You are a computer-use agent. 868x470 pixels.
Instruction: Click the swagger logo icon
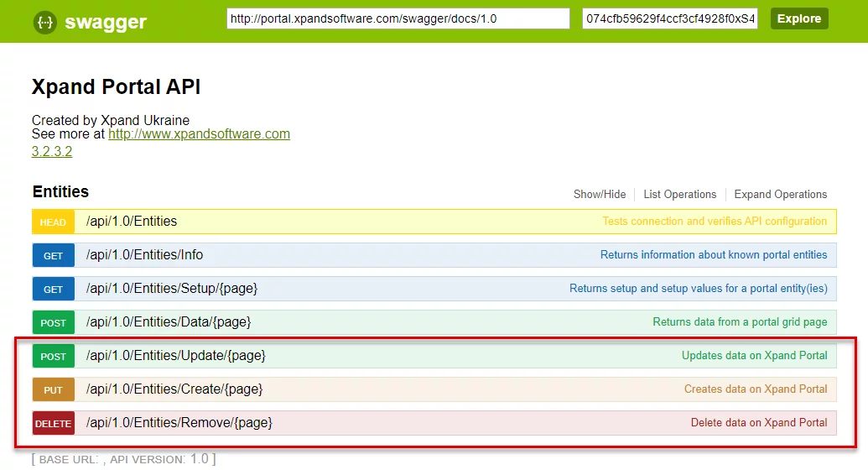[45, 23]
